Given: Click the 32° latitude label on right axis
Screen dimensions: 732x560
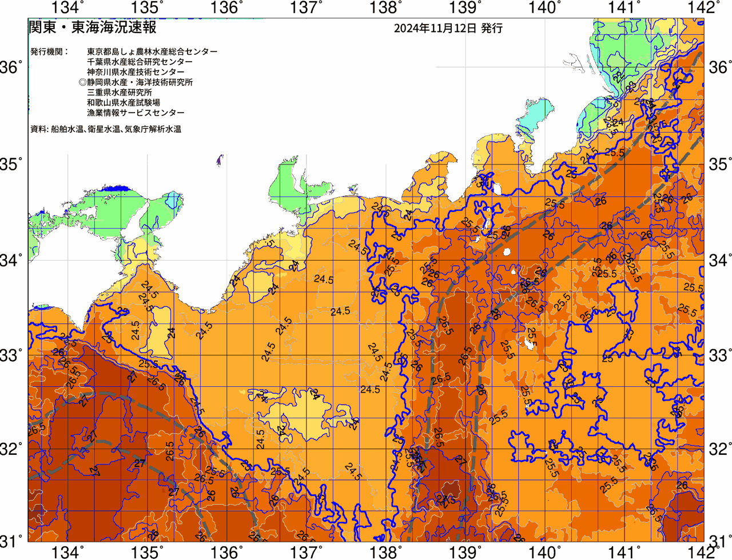Looking at the screenshot, I should coord(720,449).
